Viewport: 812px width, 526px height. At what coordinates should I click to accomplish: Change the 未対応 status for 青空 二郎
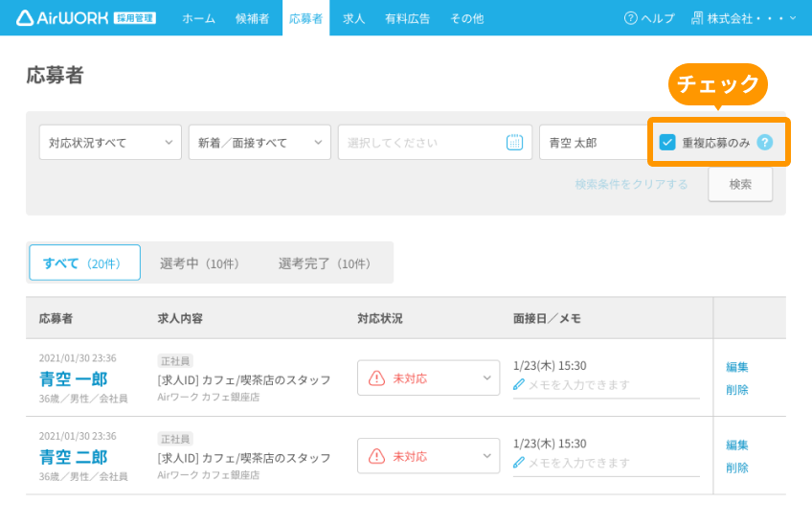pos(428,455)
